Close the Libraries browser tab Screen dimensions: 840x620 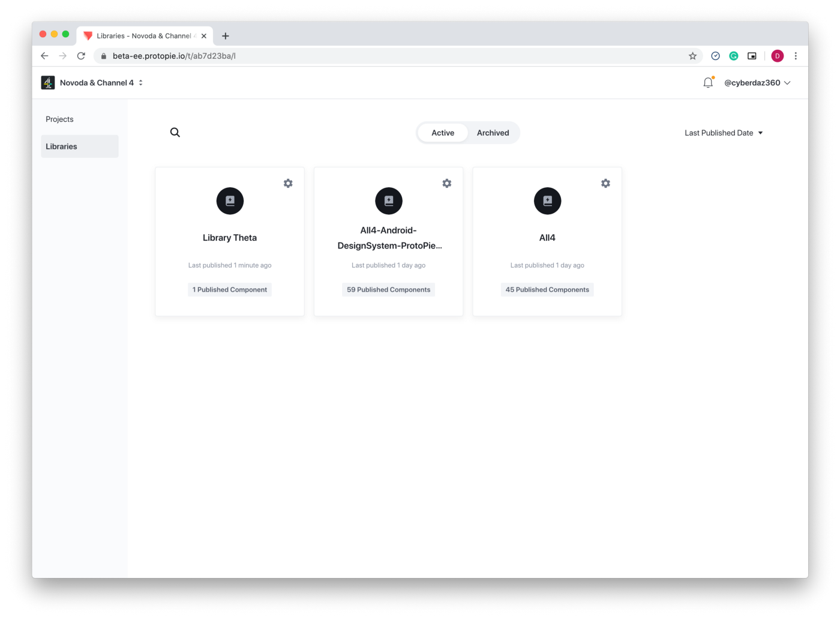[x=204, y=36]
